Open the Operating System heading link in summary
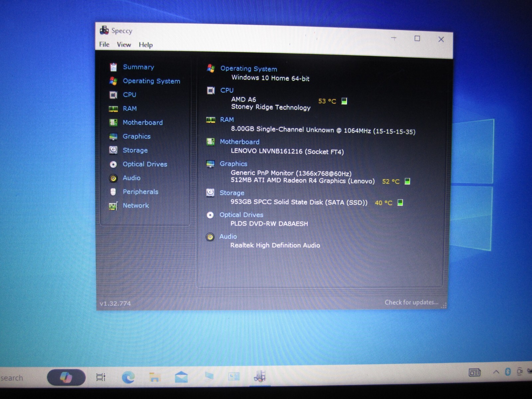The image size is (532, 399). pyautogui.click(x=248, y=68)
